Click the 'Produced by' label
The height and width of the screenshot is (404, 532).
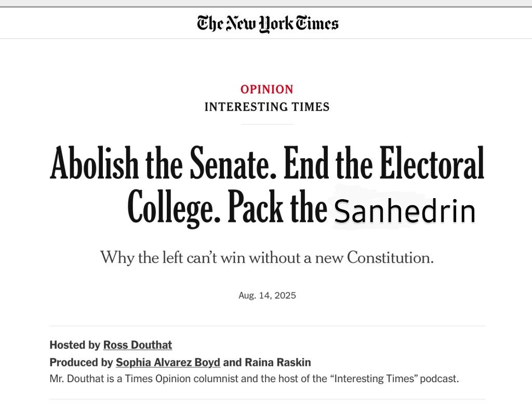point(81,362)
